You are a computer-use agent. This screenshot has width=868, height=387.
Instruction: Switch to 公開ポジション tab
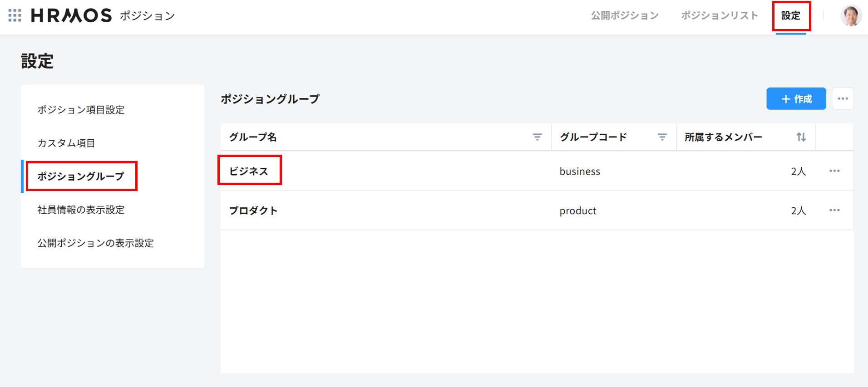(625, 16)
